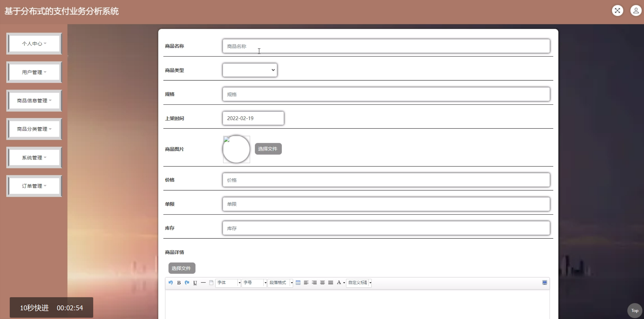Open the 字体 font family dropdown
This screenshot has width=644, height=319.
[228, 283]
